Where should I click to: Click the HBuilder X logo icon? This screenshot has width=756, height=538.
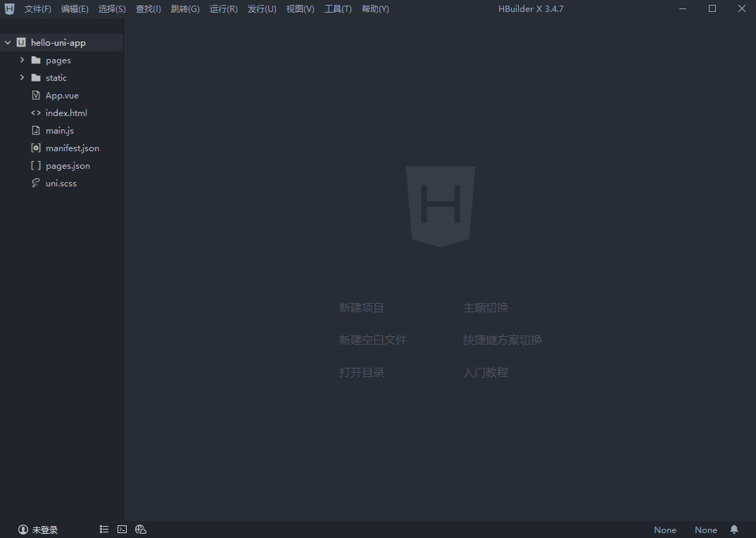click(9, 8)
